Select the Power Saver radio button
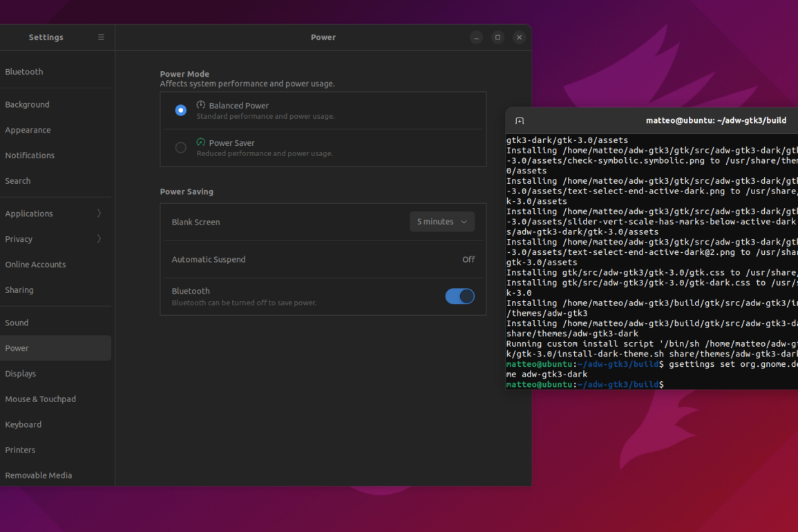Screen dimensions: 798x532 tap(180, 148)
